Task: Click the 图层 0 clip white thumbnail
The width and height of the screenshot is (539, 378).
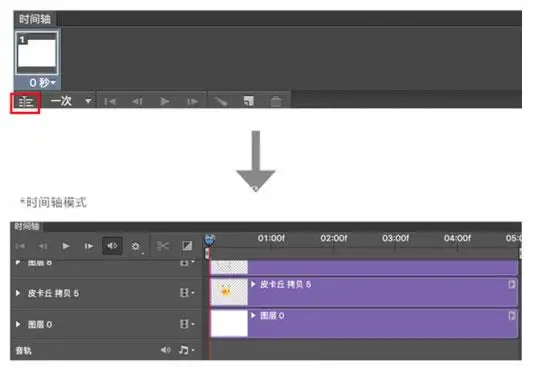Action: point(229,323)
